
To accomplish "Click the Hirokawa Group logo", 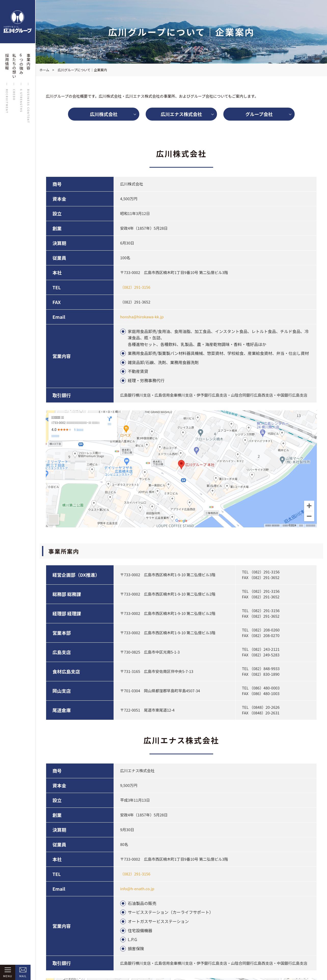I will (x=18, y=22).
